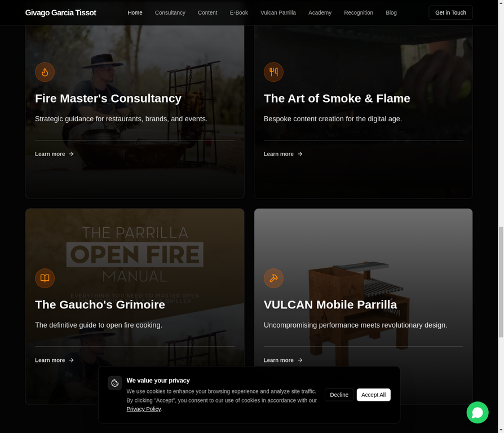Go to the E-Book navigation item
Screen dimensions: 504x433
pyautogui.click(x=238, y=12)
